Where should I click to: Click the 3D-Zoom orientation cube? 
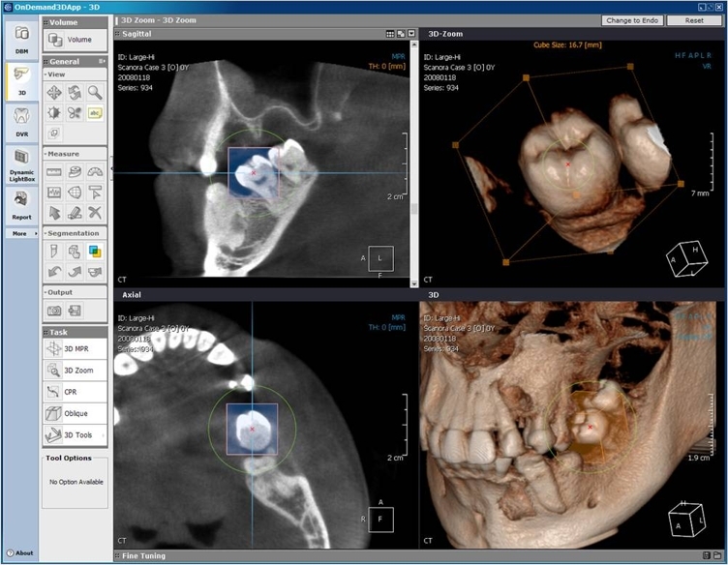(686, 259)
